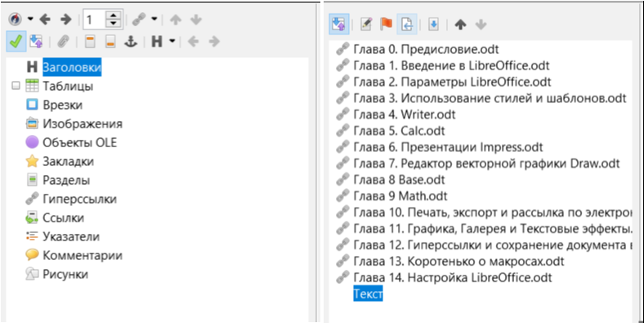Viewport: 644px width, 323px height.
Task: Select Глава 4. Writer.odt
Action: coord(405,114)
